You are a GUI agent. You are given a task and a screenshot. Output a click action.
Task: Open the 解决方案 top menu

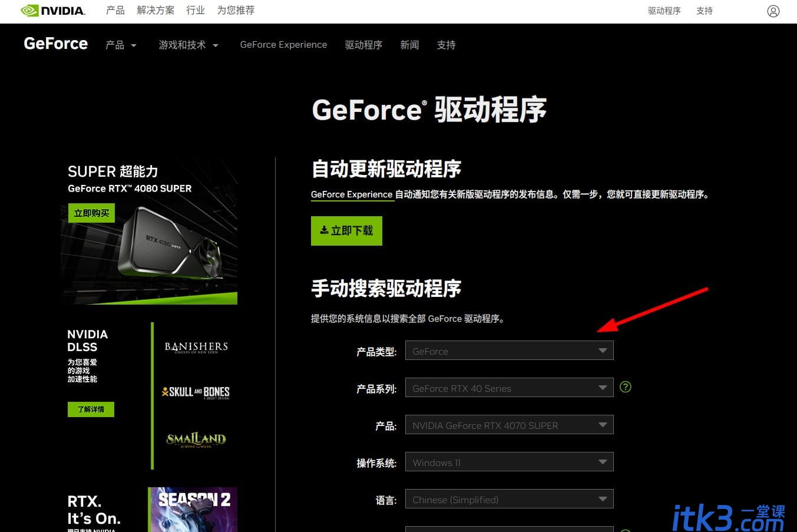tap(156, 11)
